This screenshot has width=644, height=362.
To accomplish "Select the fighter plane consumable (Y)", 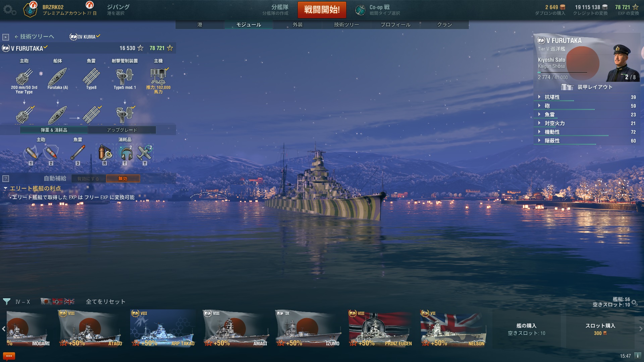I will pyautogui.click(x=145, y=153).
